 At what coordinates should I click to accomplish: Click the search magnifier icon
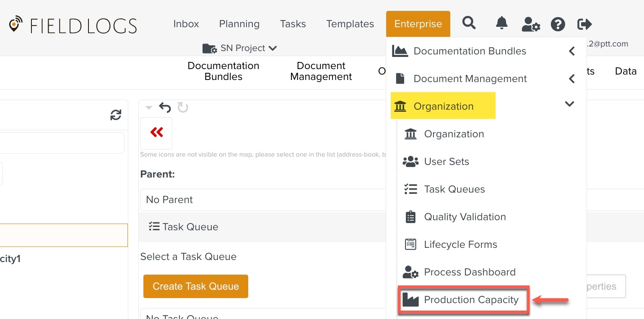coord(469,23)
